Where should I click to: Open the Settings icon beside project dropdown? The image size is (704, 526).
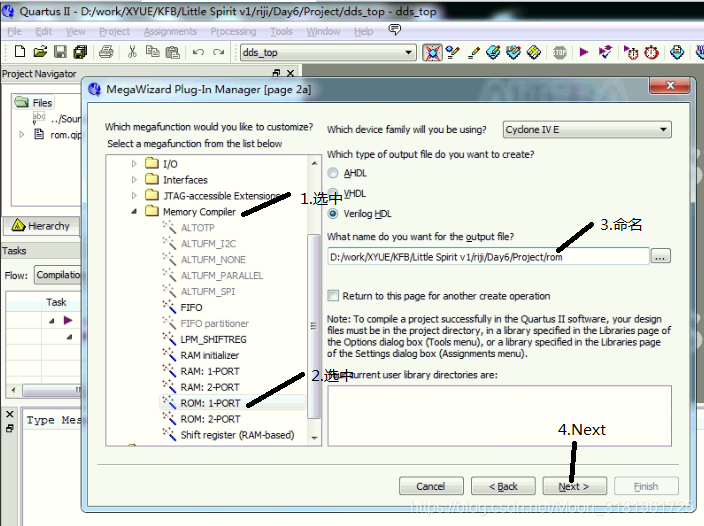tap(432, 53)
